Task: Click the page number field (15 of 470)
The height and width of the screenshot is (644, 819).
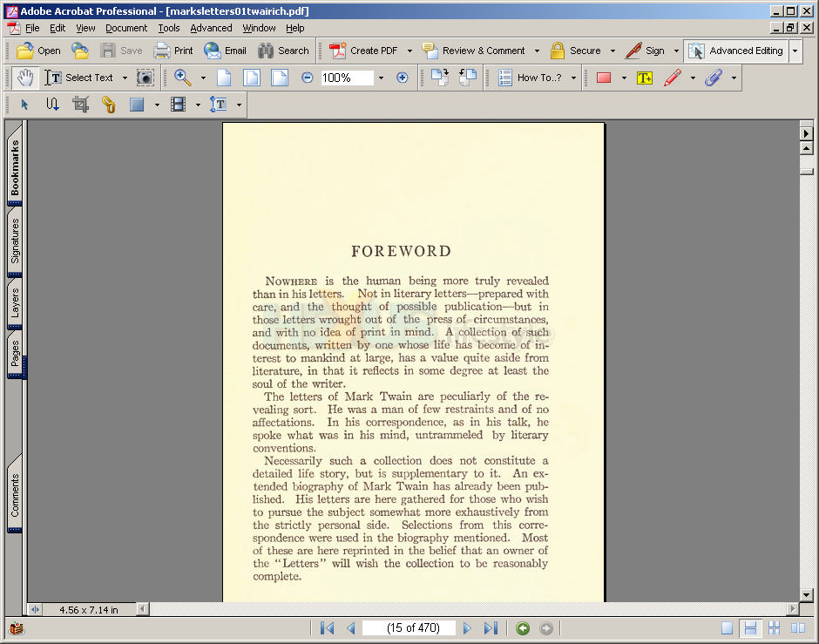Action: coord(409,627)
